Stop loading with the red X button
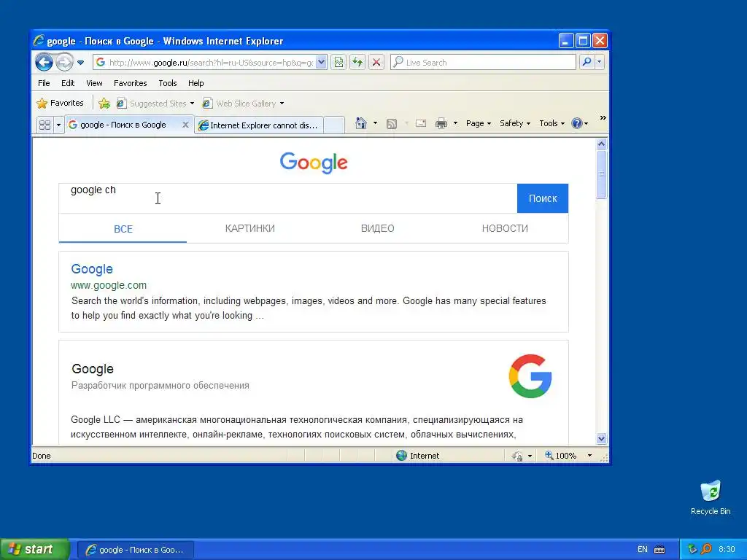This screenshot has width=747, height=560. [x=376, y=63]
